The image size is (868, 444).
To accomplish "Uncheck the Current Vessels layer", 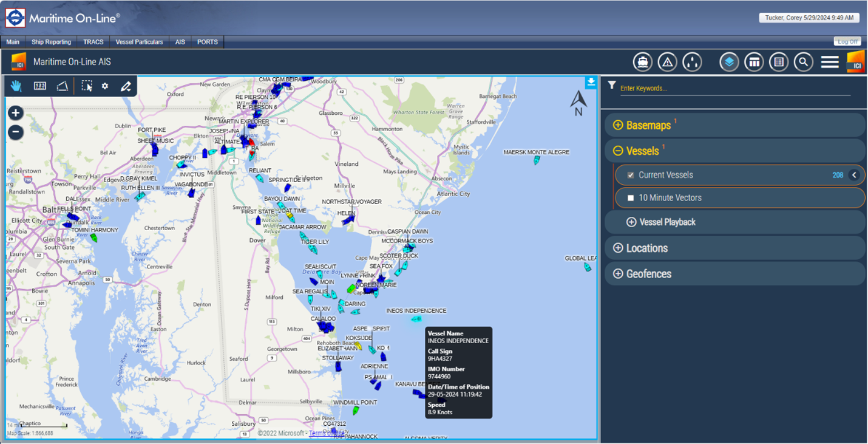I will coord(630,175).
